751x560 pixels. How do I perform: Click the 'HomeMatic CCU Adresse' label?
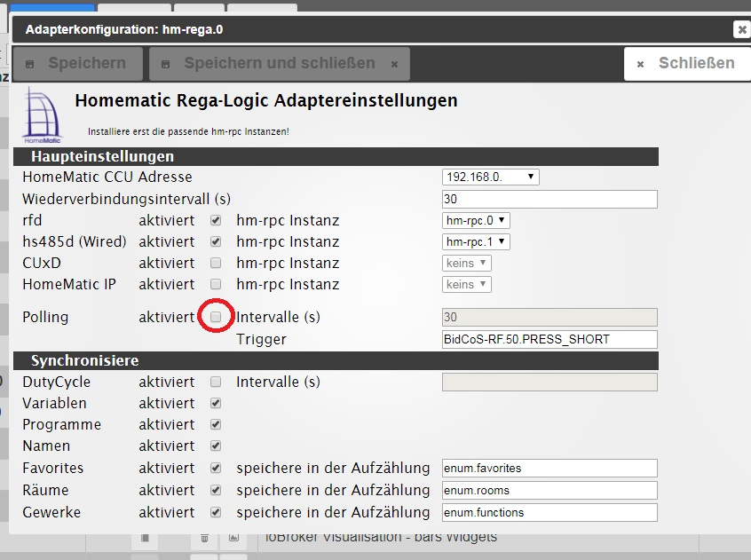107,177
